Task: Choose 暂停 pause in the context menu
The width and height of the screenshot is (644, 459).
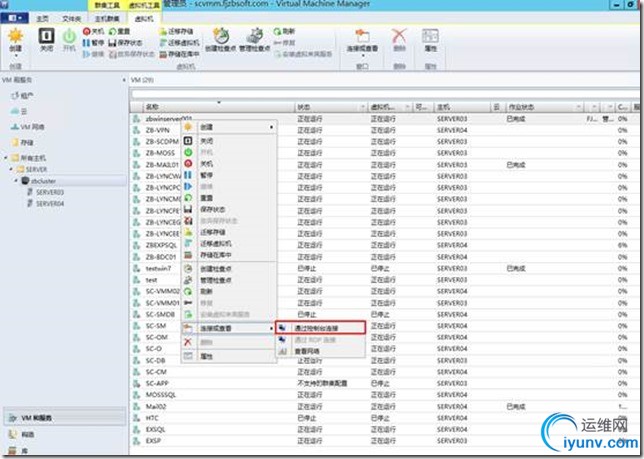Action: pyautogui.click(x=229, y=175)
